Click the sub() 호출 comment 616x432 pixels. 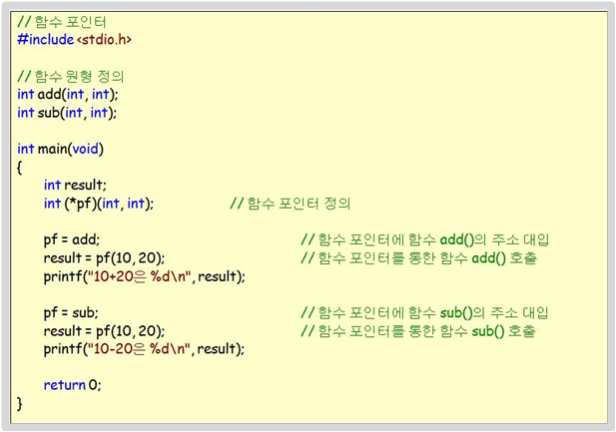point(418,331)
